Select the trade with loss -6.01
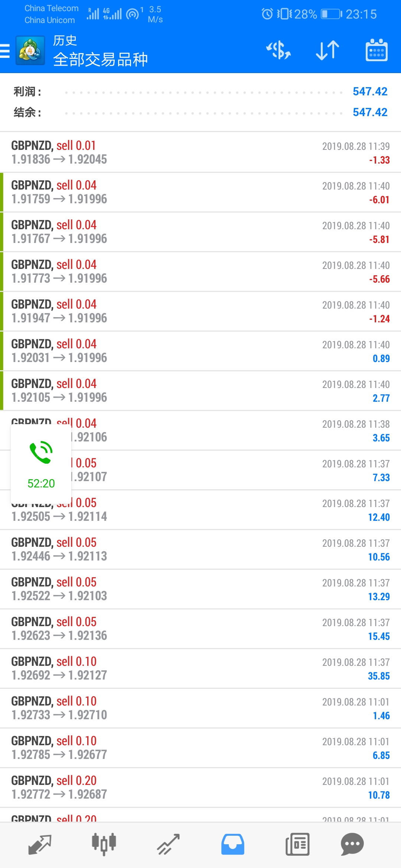401x868 pixels. [x=200, y=192]
